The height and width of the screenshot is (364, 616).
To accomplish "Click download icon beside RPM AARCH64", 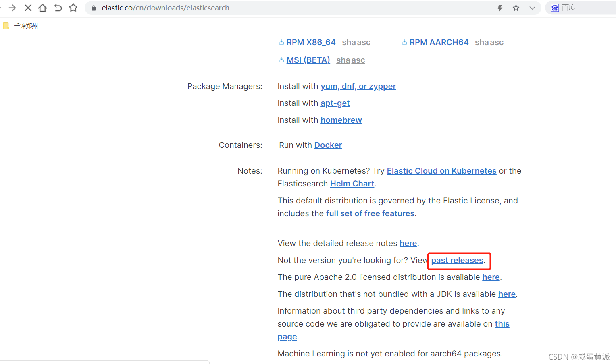I will 404,42.
